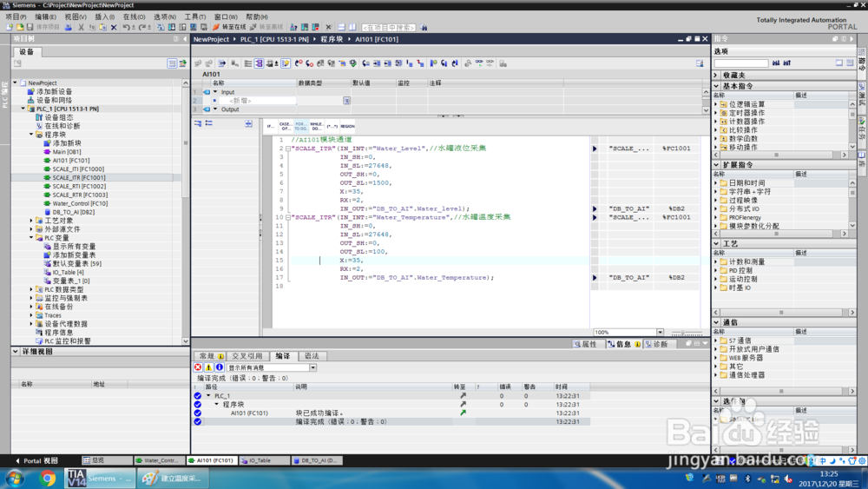Toggle the yellow warning message filter

(x=208, y=367)
